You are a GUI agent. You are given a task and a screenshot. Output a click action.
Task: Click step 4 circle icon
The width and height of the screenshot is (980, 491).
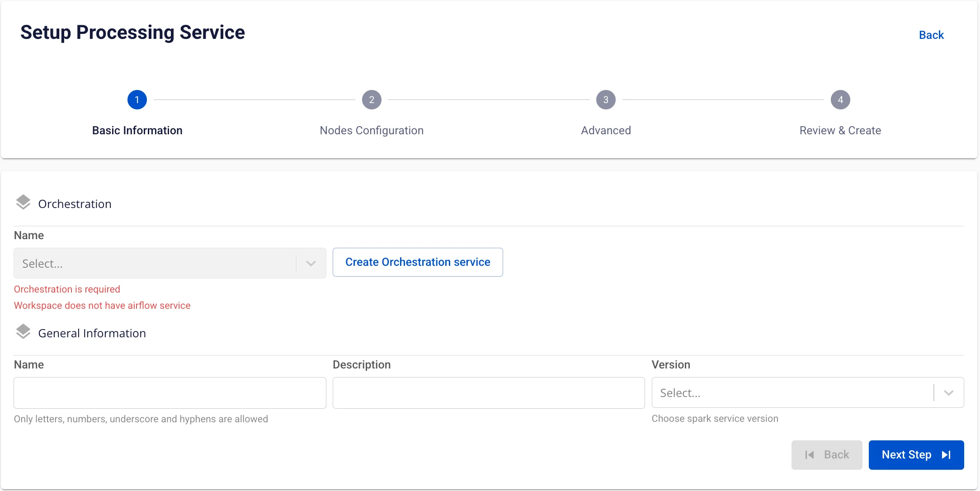pyautogui.click(x=840, y=100)
